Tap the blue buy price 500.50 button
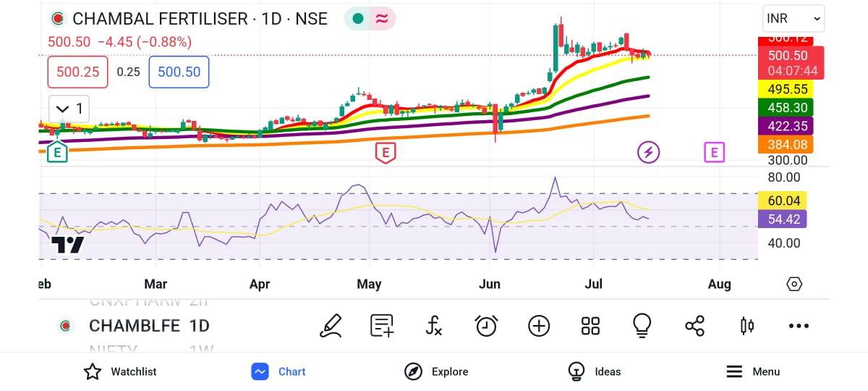868x391 pixels. click(179, 72)
